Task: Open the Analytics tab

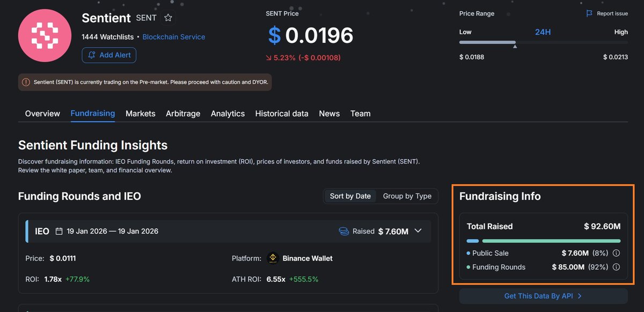Action: (228, 114)
